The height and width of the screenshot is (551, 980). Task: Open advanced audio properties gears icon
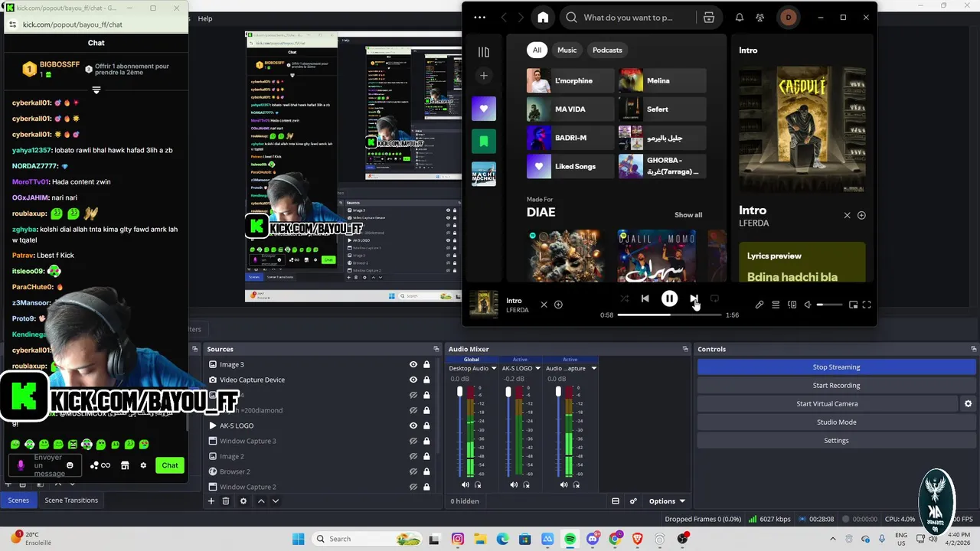click(x=633, y=501)
